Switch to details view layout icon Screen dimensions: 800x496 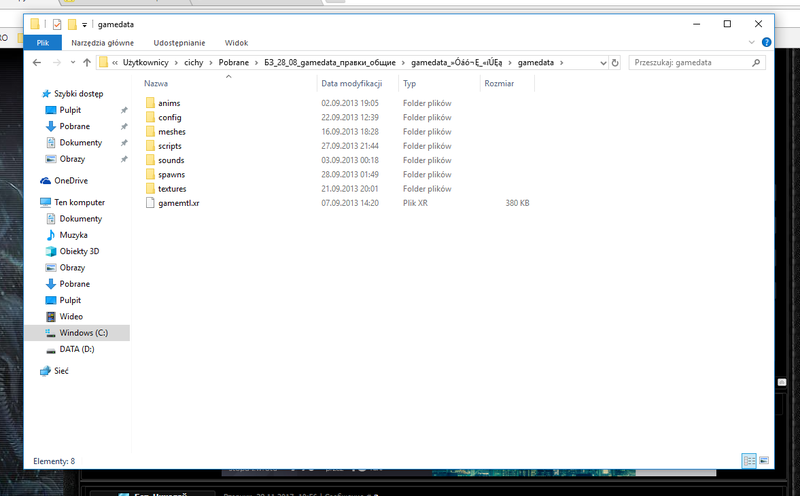747,460
